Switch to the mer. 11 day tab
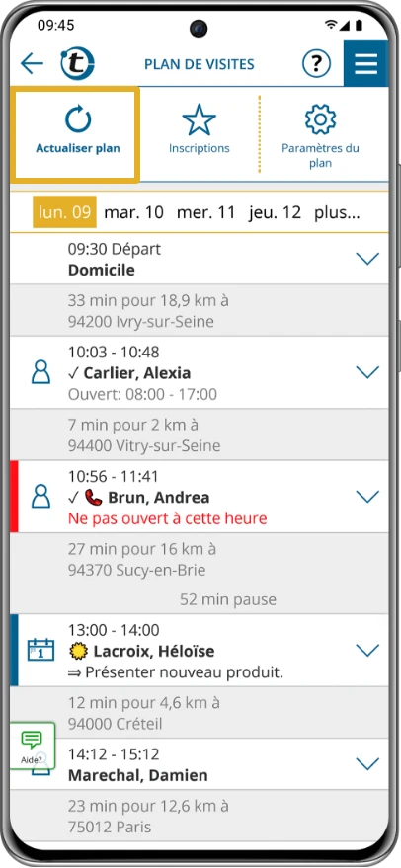Screen dimensions: 401x868 pos(206,212)
